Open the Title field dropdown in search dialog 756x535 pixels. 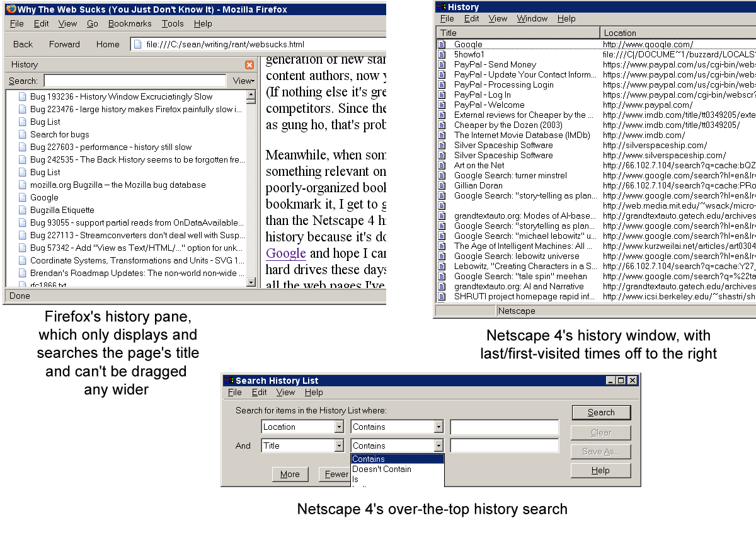(338, 446)
